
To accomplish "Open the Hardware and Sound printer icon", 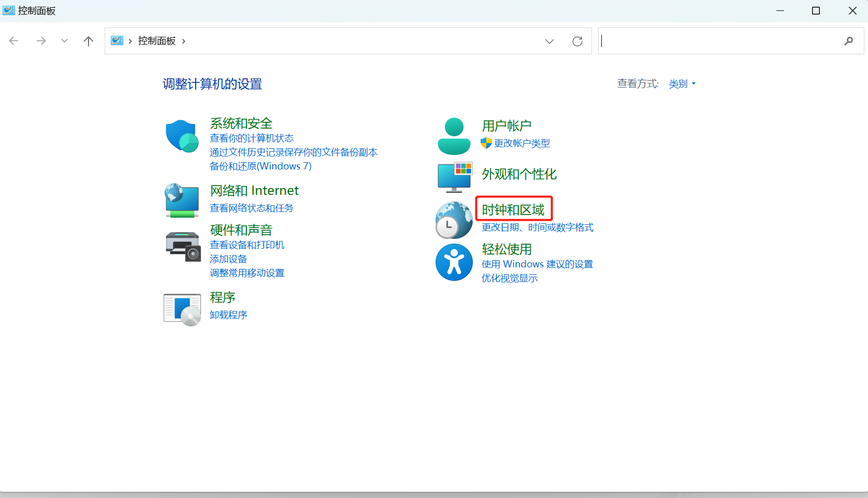I will tap(183, 247).
